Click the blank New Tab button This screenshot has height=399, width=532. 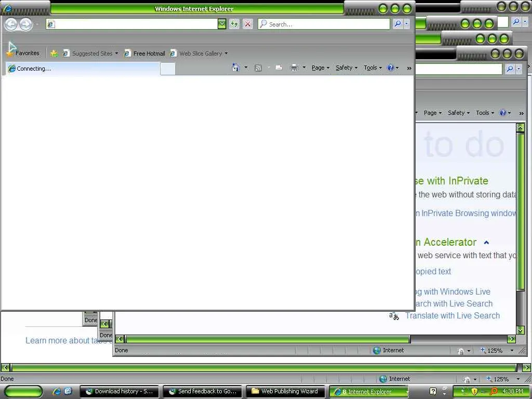click(168, 69)
